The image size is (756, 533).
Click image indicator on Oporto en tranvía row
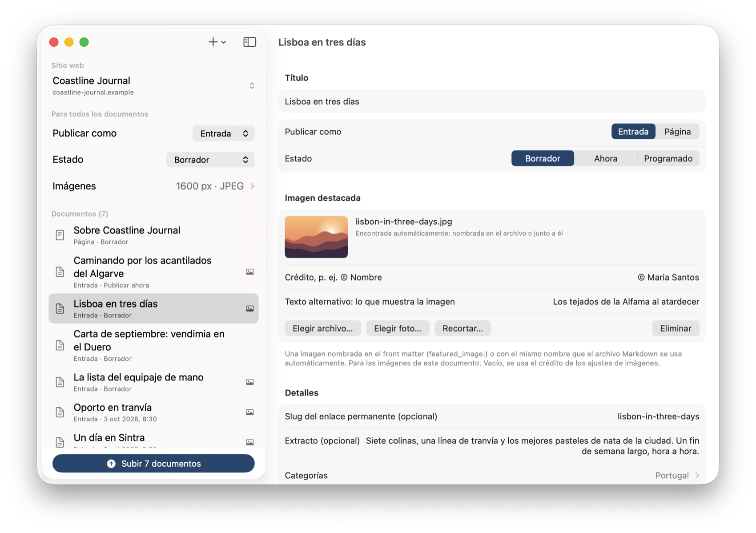coord(250,412)
